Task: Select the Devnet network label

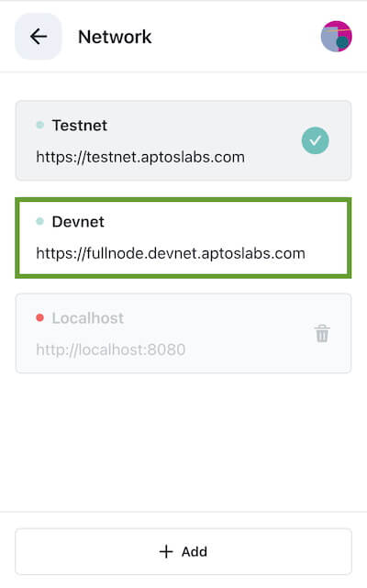Action: 78,222
